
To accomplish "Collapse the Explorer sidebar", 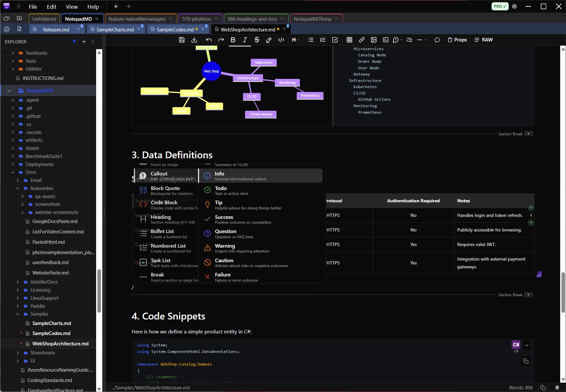I will [93, 41].
